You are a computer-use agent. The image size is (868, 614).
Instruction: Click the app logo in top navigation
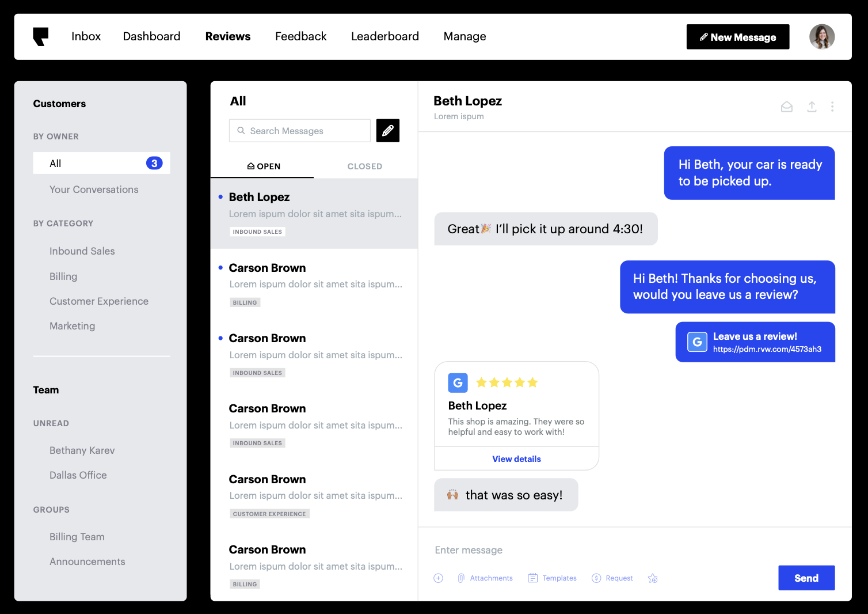tap(41, 37)
